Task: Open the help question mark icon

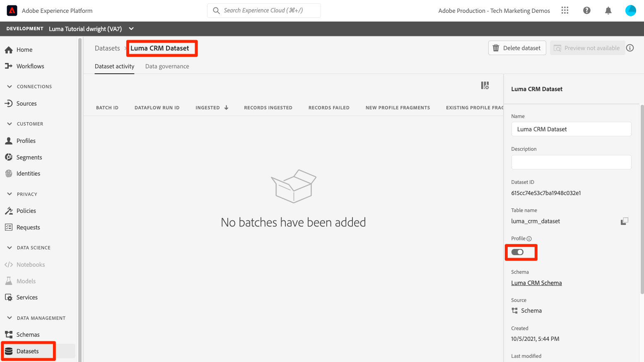Action: pos(587,10)
